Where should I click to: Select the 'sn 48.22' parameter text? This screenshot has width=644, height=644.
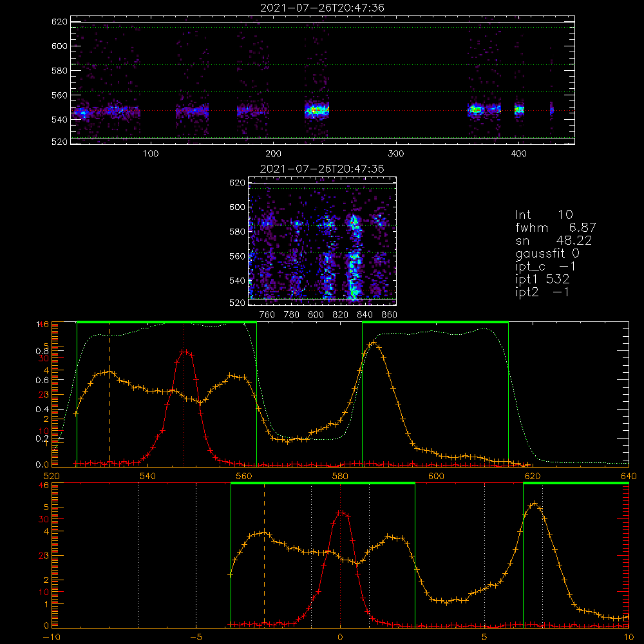(x=554, y=241)
